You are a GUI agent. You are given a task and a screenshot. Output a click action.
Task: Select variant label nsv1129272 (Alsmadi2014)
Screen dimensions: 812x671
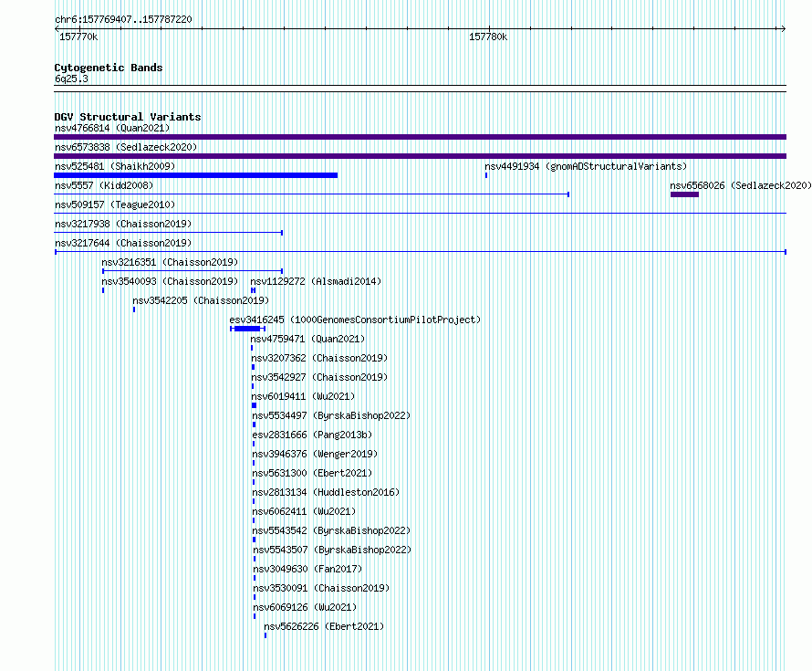pos(316,281)
